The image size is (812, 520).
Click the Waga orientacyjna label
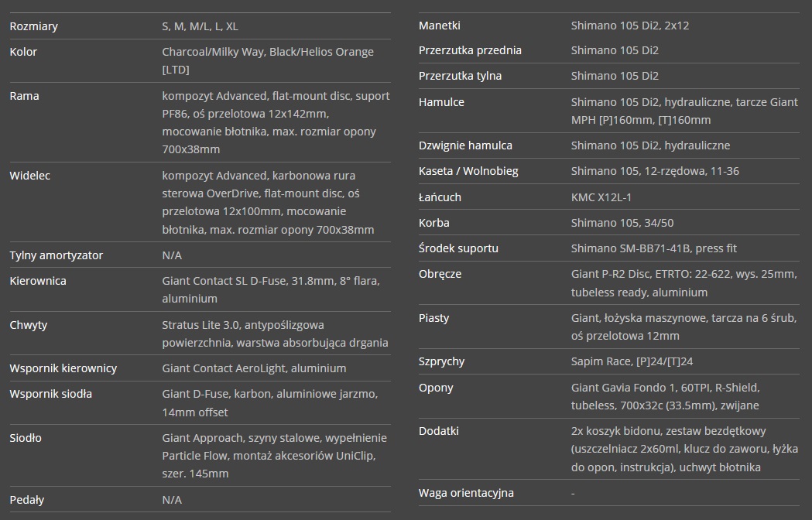466,493
